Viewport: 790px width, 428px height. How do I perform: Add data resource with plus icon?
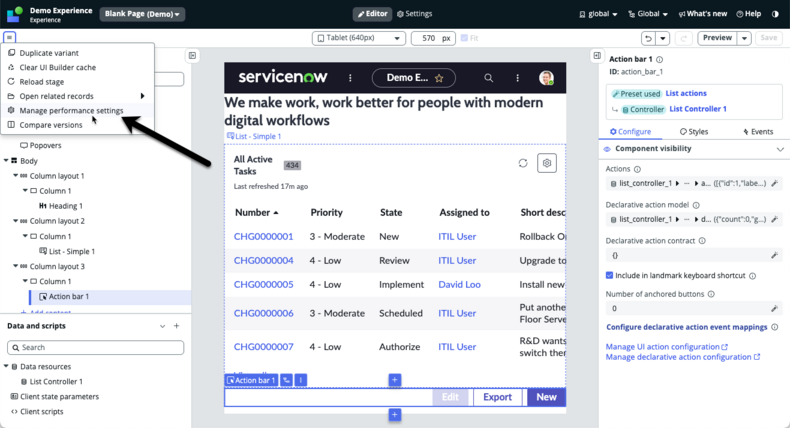[176, 326]
